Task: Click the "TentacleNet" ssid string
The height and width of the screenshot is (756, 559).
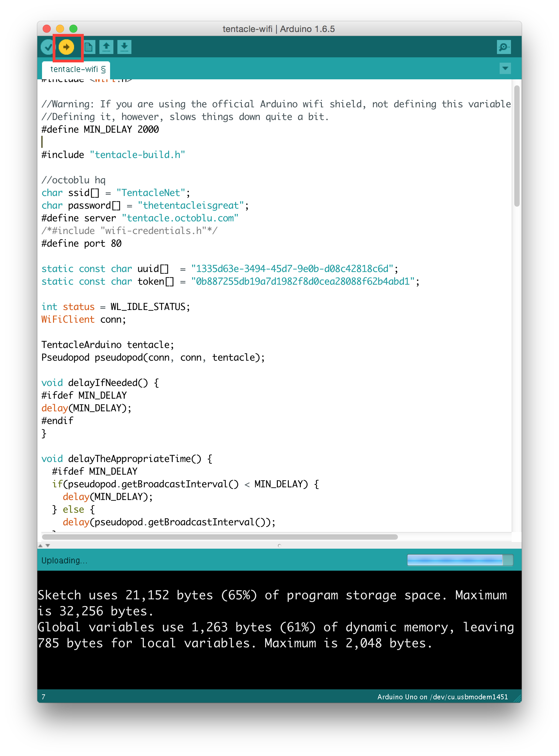Action: [x=150, y=193]
